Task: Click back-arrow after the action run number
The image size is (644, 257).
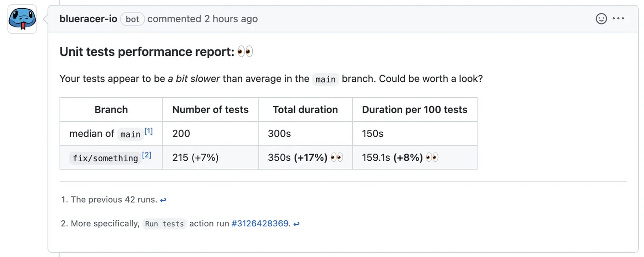Action: tap(297, 224)
